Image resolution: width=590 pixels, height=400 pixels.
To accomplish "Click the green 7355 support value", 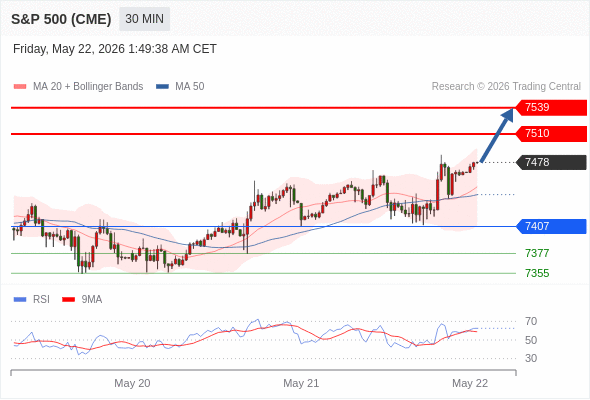I will tap(537, 273).
